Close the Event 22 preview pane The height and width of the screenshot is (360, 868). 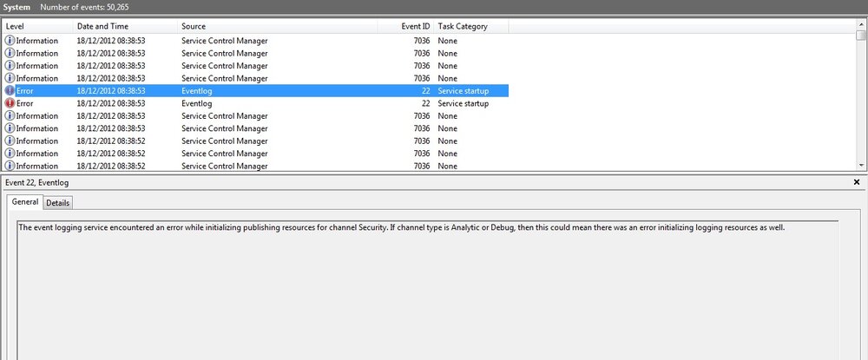click(857, 182)
